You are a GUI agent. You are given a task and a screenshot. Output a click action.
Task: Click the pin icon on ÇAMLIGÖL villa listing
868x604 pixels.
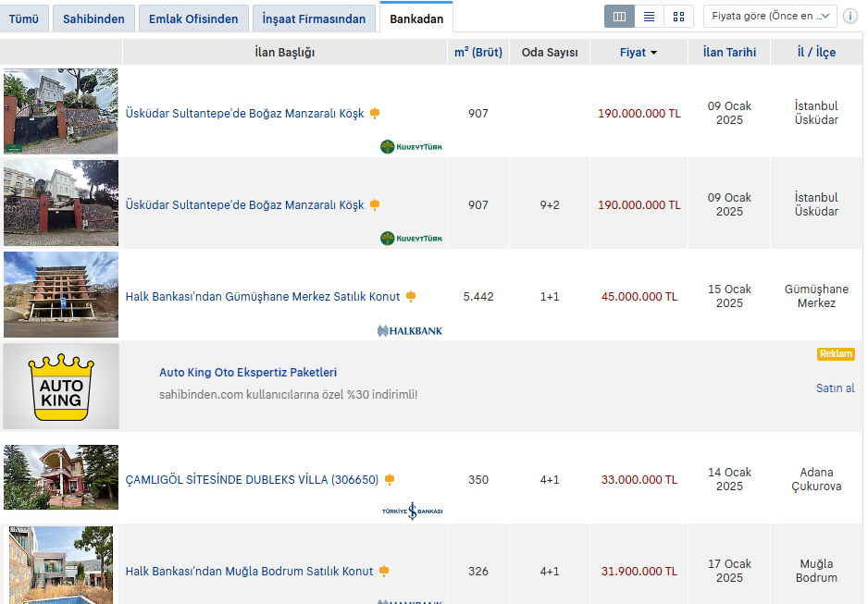390,480
